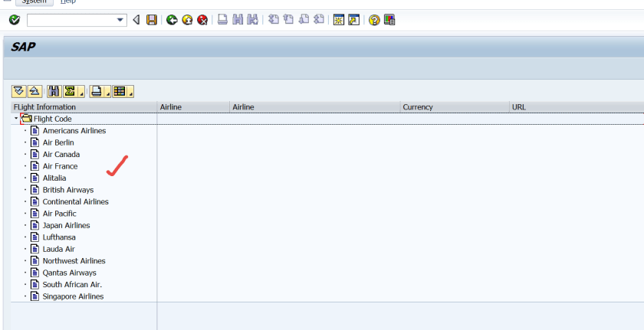Image resolution: width=644 pixels, height=330 pixels.
Task: Jump to Last Page icon
Action: click(x=319, y=19)
